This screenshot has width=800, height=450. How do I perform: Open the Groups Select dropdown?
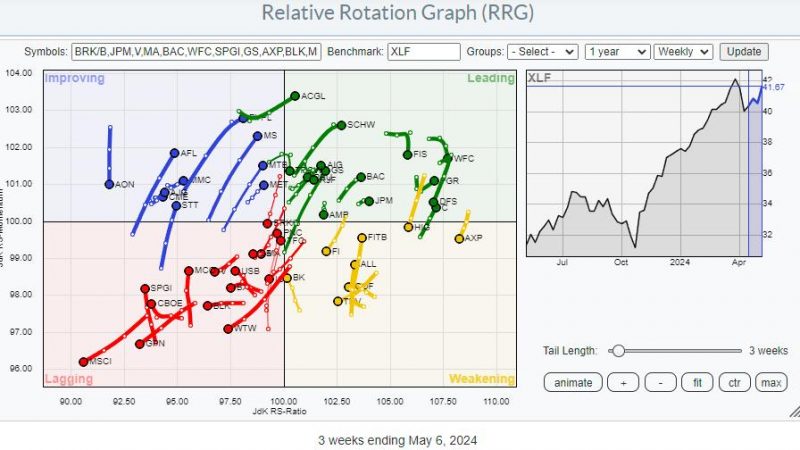pyautogui.click(x=543, y=52)
